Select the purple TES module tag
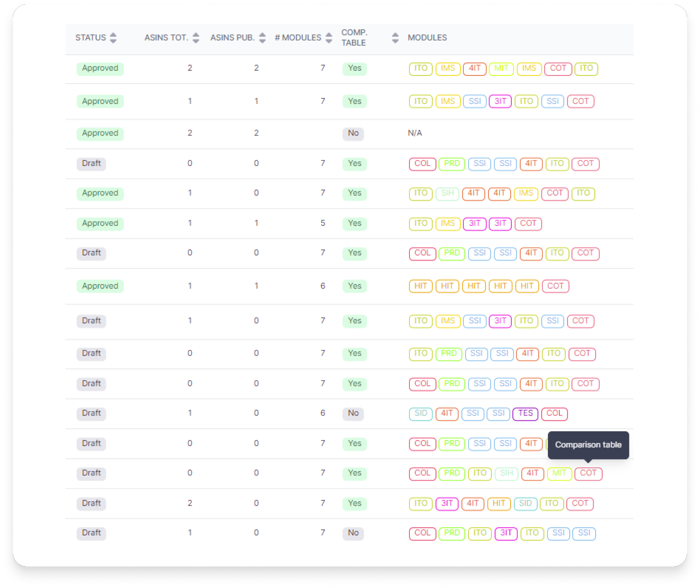This screenshot has width=700, height=588. 525,413
